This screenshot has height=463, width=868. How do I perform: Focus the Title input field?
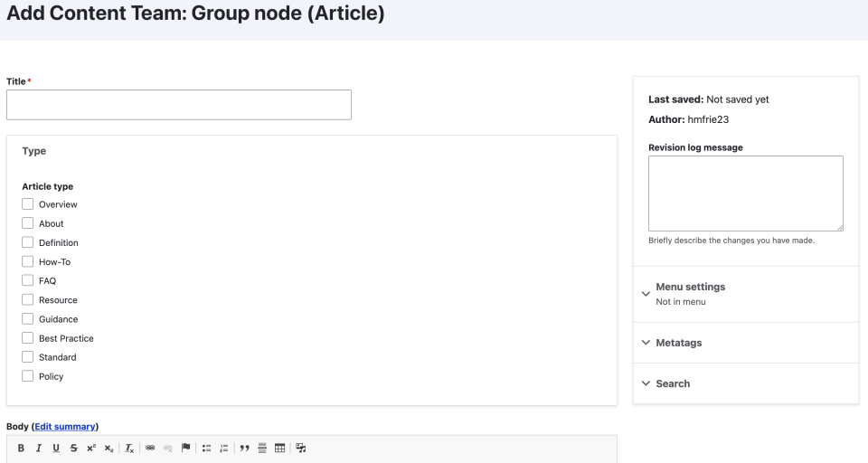tap(179, 105)
